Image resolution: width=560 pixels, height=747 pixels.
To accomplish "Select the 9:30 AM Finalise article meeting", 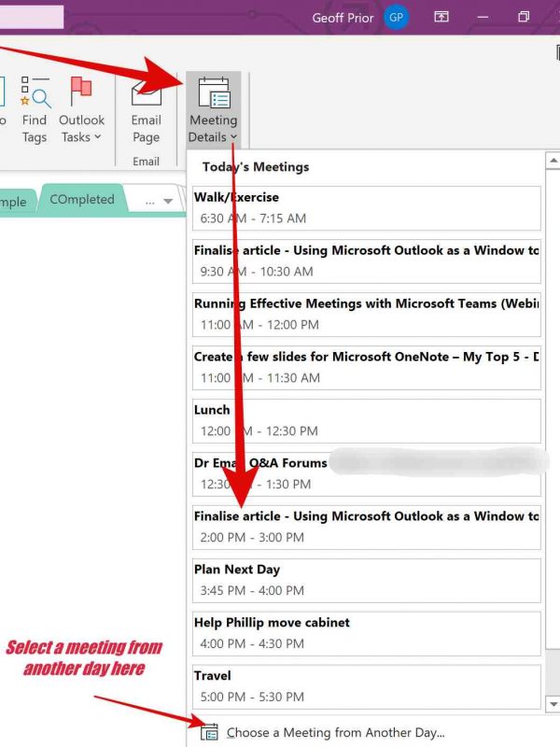I will point(367,261).
